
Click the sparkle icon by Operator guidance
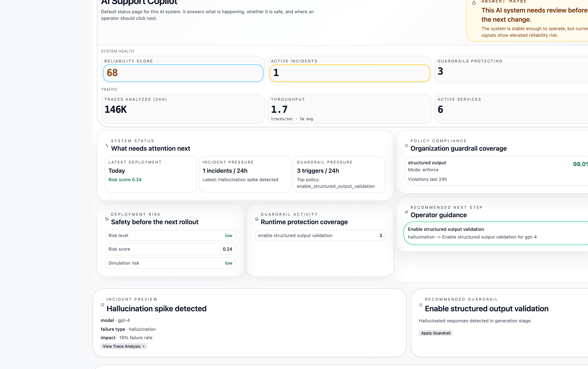(406, 212)
